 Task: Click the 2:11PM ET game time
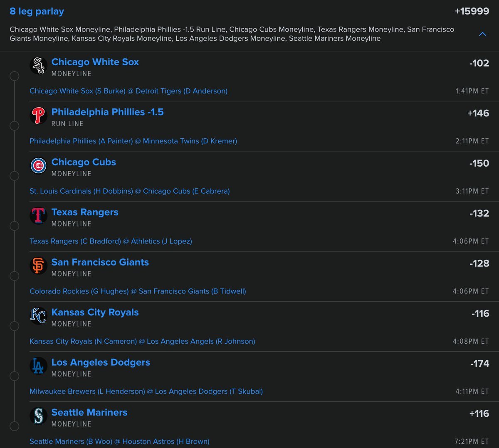click(472, 141)
